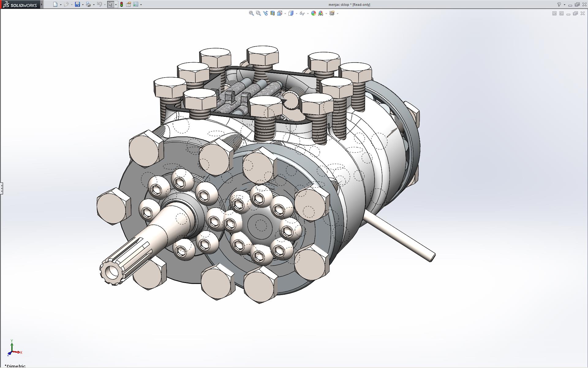Image resolution: width=588 pixels, height=368 pixels.
Task: Open the Help question mark menu
Action: tap(559, 4)
